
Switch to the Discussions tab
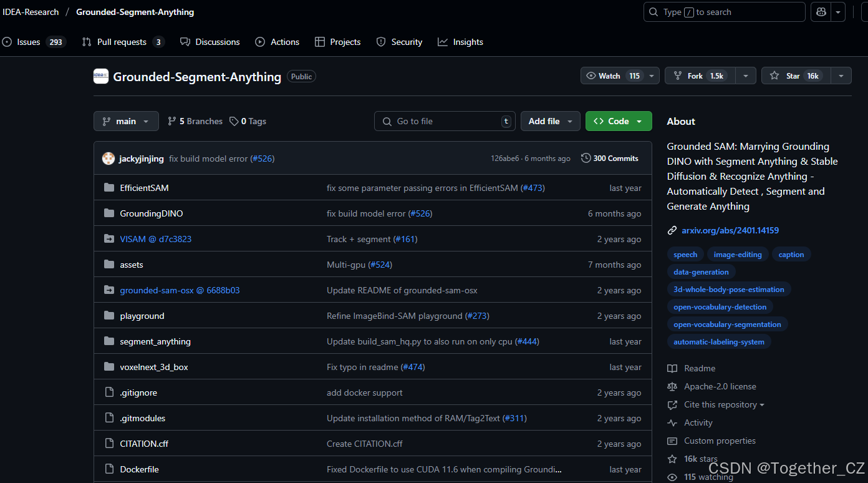(x=210, y=42)
